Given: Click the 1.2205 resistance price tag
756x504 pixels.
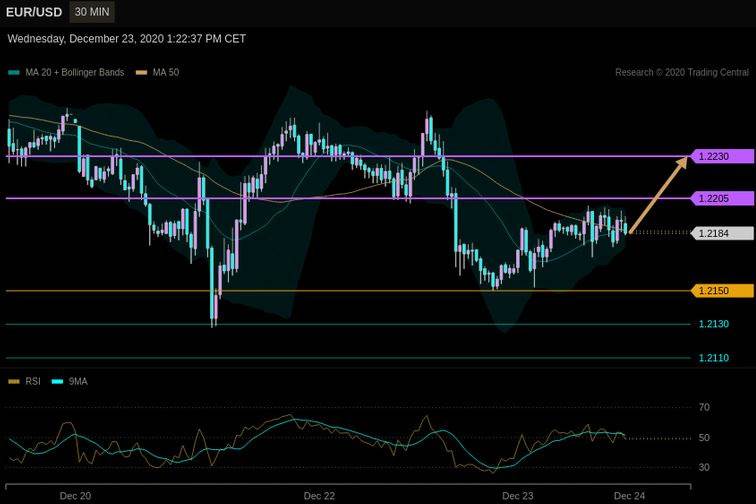Looking at the screenshot, I should click(722, 198).
